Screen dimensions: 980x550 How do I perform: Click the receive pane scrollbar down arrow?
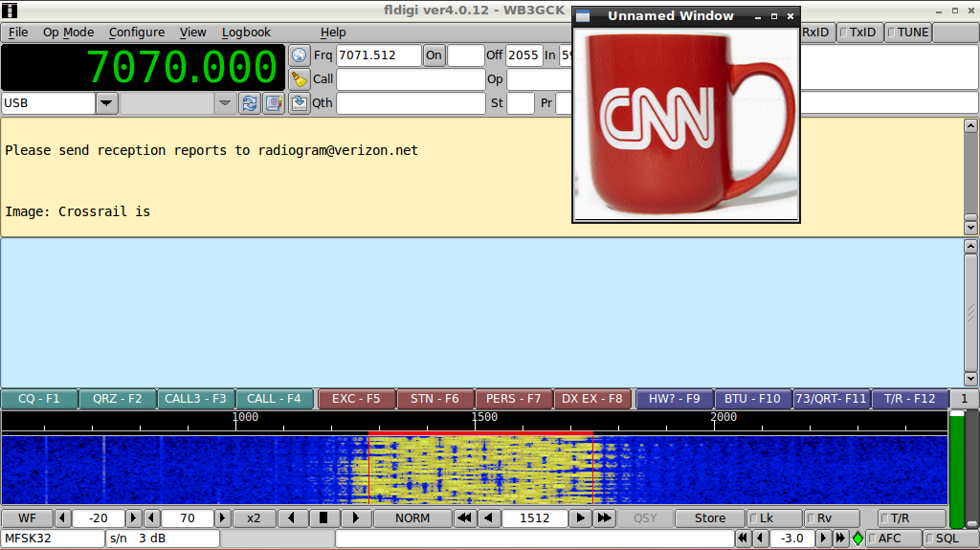970,228
